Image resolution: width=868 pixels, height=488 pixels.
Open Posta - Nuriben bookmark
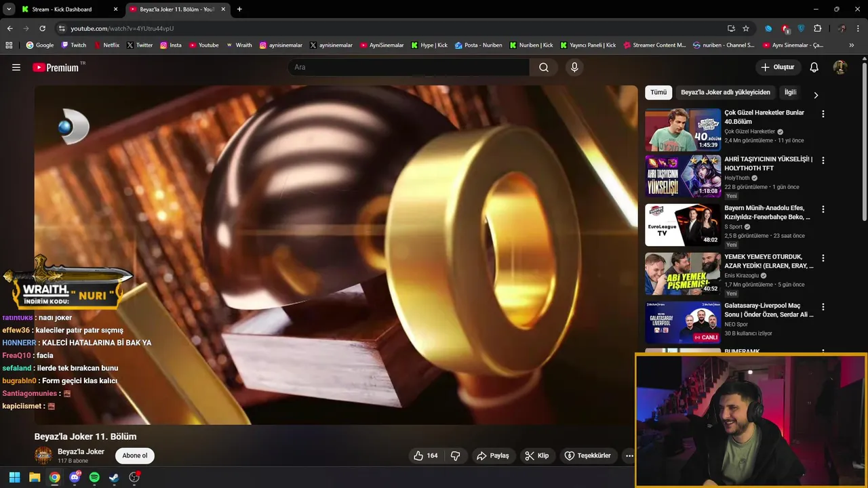[x=479, y=45]
